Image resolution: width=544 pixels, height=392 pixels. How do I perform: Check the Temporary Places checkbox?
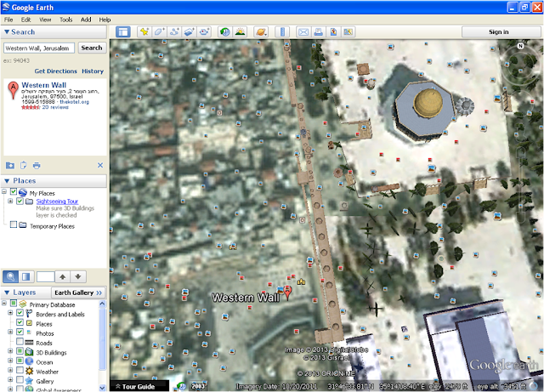tap(14, 224)
